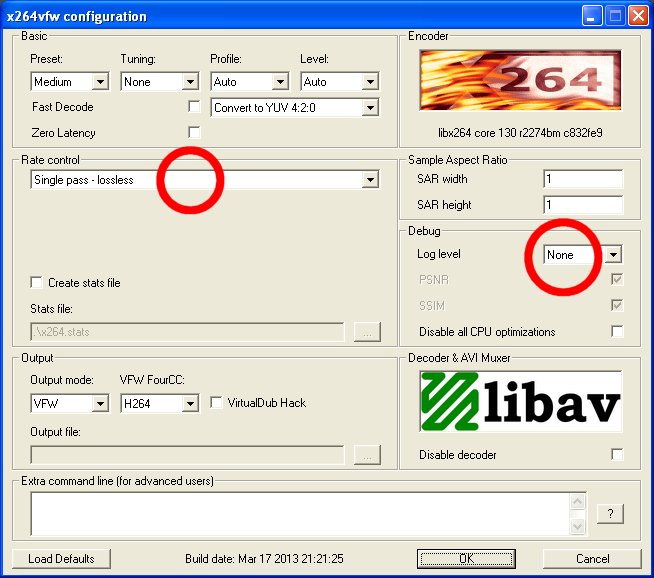
Task: Click the Cancel button
Action: [x=592, y=558]
